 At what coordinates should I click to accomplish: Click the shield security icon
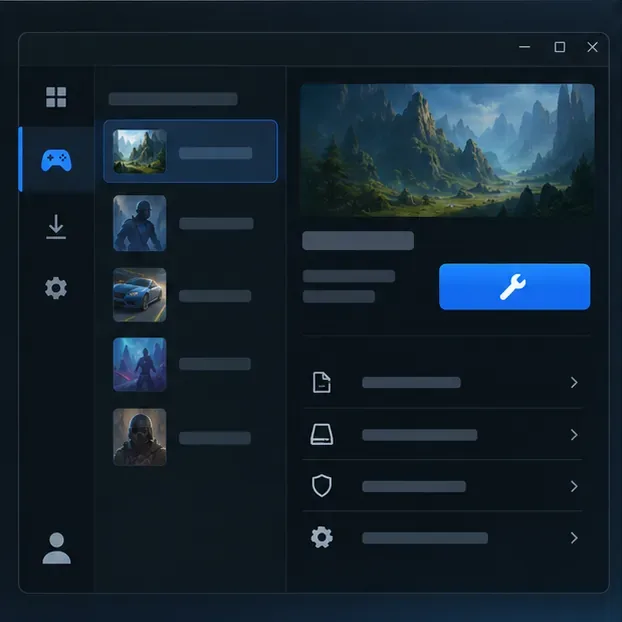pos(322,486)
